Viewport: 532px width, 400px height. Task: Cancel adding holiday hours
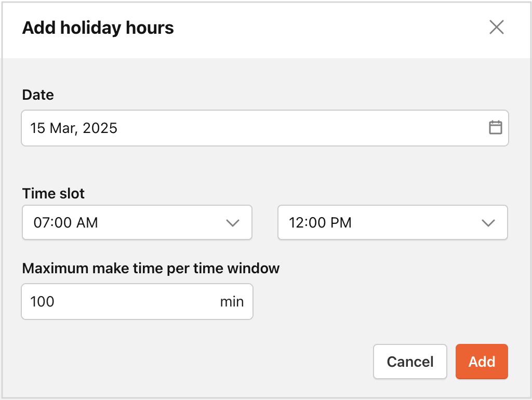[410, 362]
